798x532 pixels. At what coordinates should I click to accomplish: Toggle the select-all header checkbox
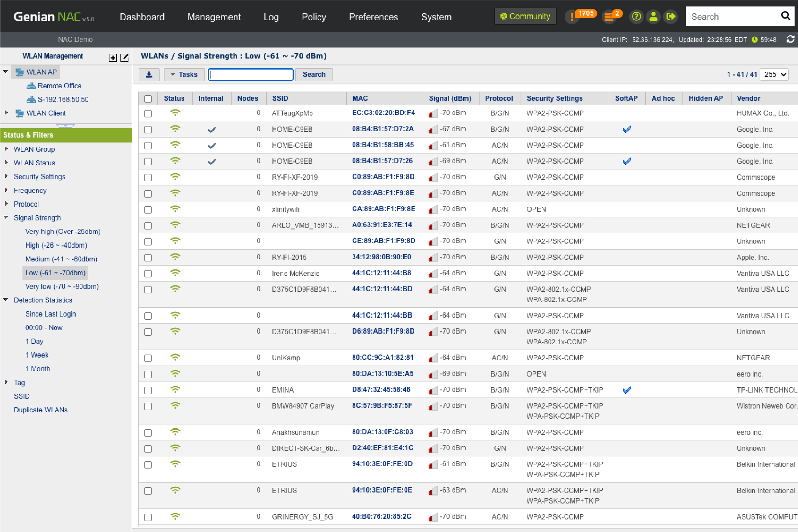point(148,99)
